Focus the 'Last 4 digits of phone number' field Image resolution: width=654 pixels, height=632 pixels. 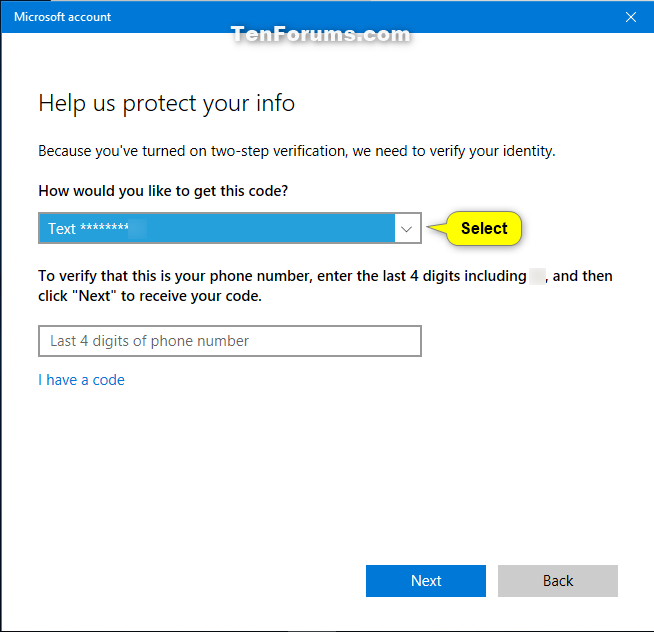click(230, 341)
